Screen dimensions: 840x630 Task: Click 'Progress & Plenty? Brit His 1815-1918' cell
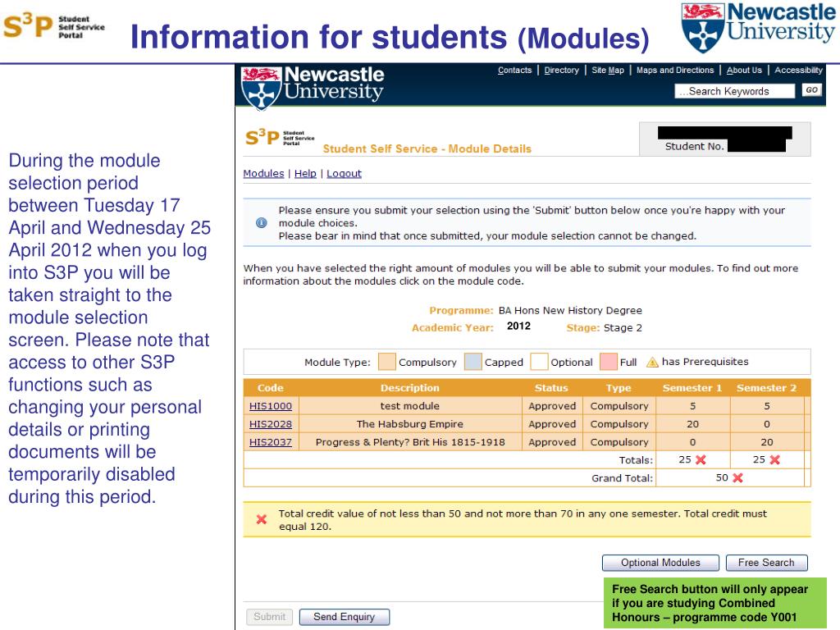pyautogui.click(x=410, y=442)
